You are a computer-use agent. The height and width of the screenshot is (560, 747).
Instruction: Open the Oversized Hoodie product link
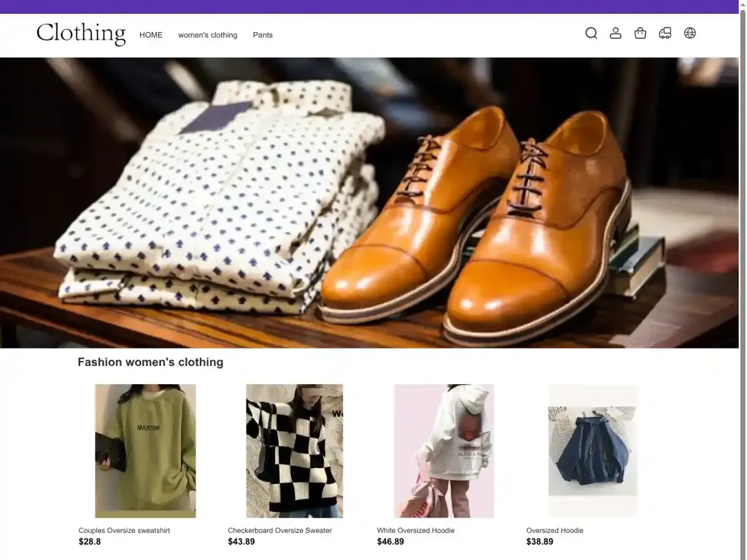coord(555,530)
